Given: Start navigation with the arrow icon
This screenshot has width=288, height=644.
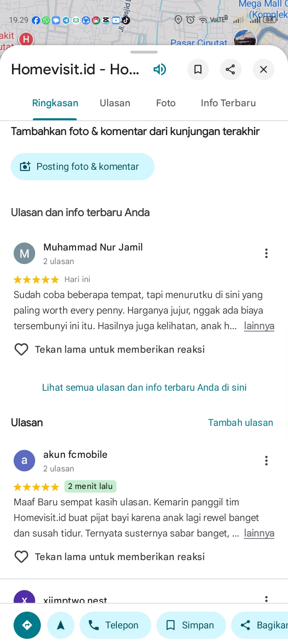Looking at the screenshot, I should 61,625.
